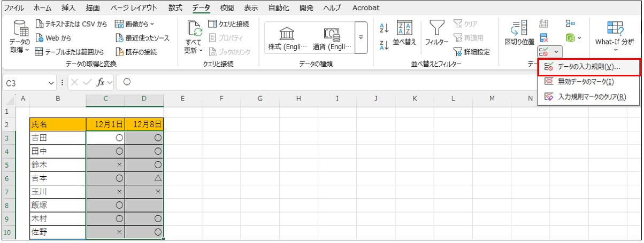
Task: Open the すべて更新 refresh dropdown
Action: (193, 50)
